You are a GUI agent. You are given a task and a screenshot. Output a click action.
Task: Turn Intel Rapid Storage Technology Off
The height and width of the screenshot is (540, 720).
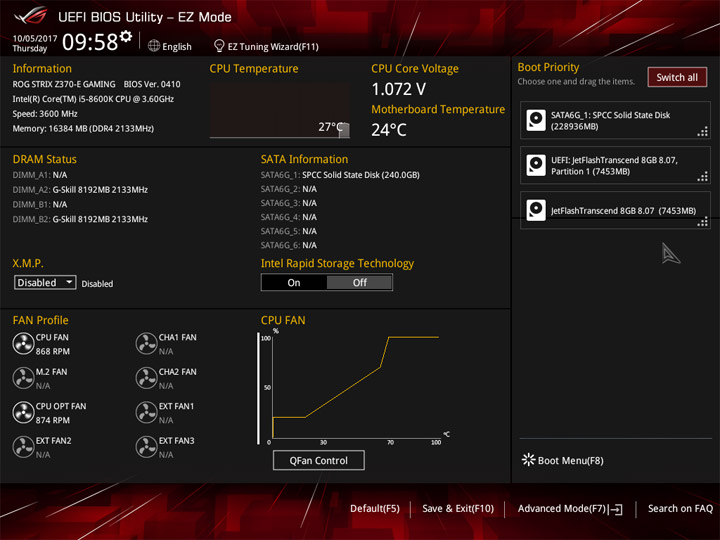360,282
